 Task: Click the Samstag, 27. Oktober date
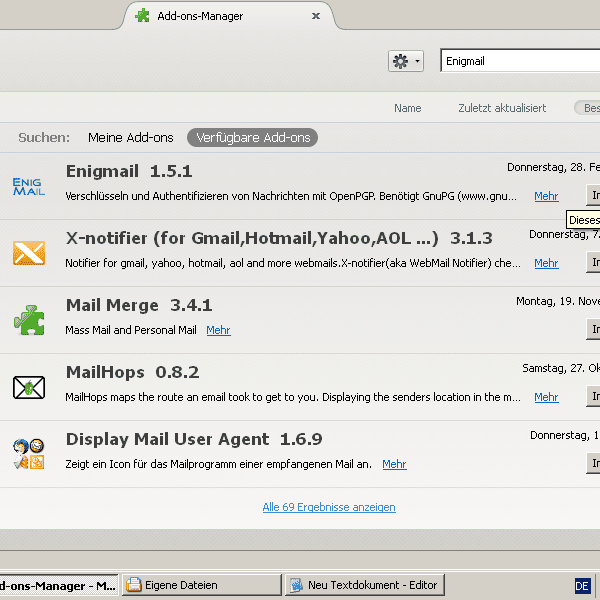(x=561, y=368)
